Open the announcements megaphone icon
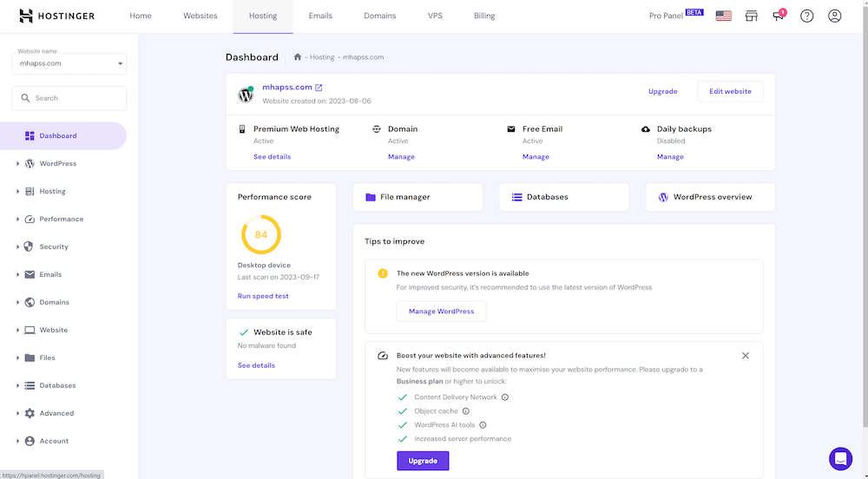The height and width of the screenshot is (479, 868). tap(779, 16)
